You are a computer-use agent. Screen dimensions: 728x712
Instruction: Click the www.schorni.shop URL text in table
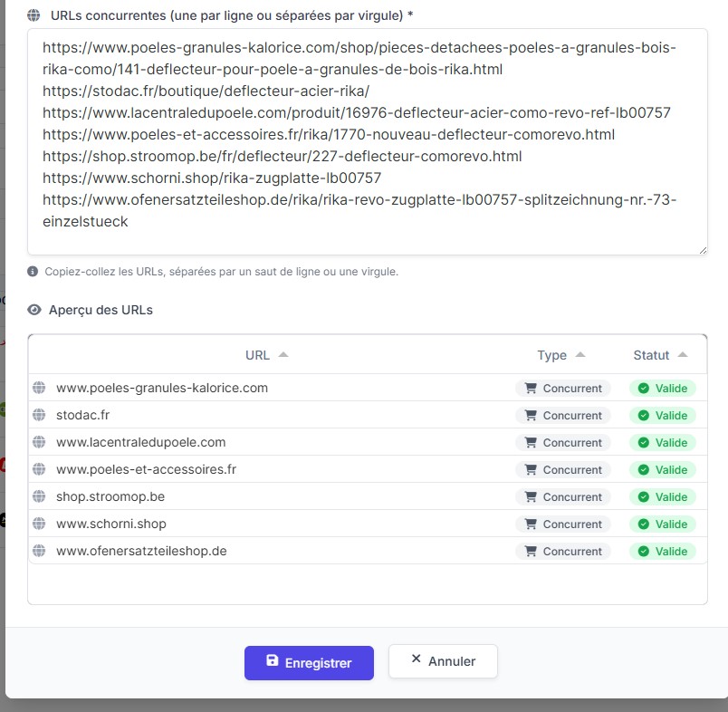pyautogui.click(x=111, y=524)
